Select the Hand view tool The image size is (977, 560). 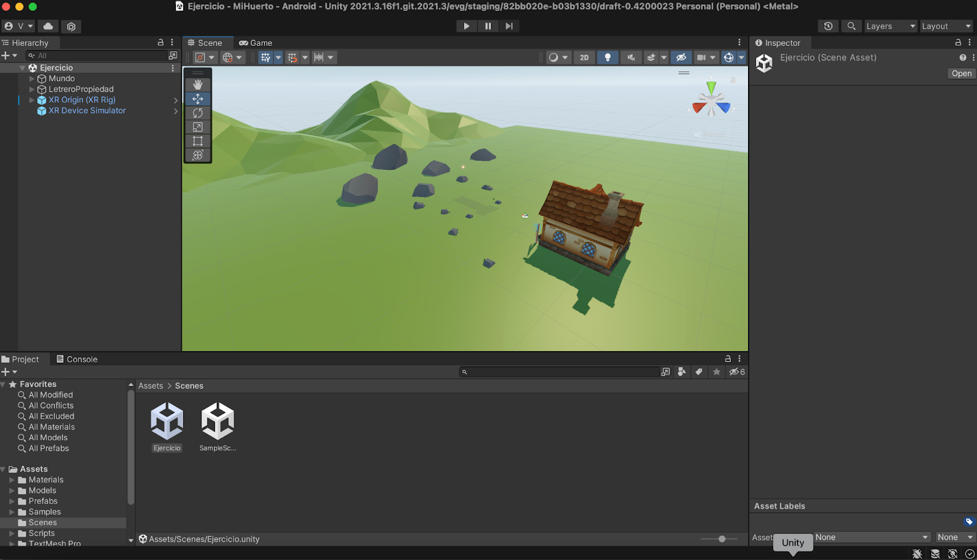coord(198,85)
